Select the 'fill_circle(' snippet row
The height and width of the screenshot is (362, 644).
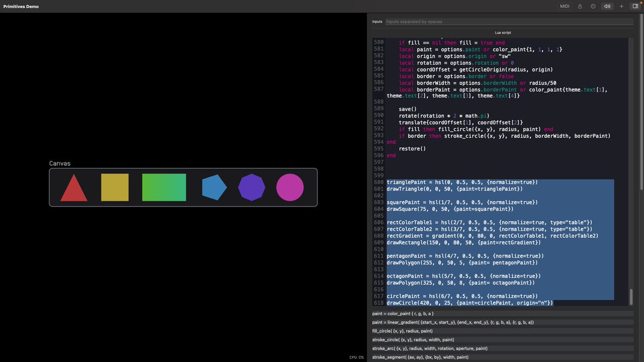point(503,331)
